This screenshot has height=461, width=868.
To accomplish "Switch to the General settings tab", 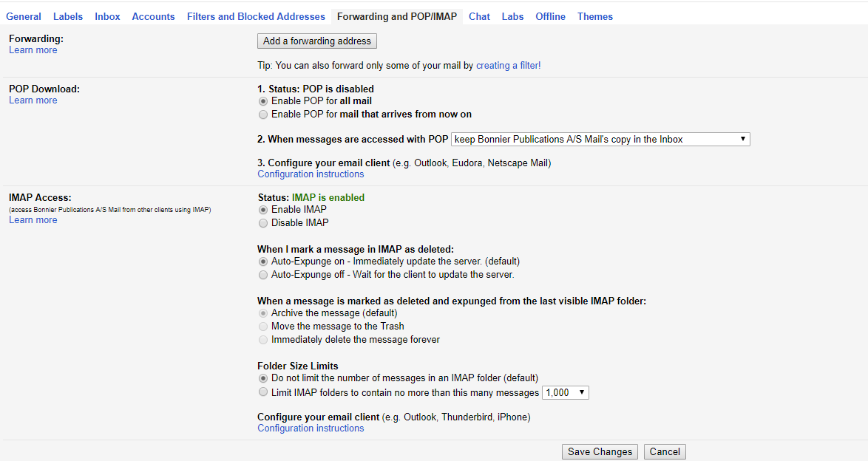I will point(23,16).
